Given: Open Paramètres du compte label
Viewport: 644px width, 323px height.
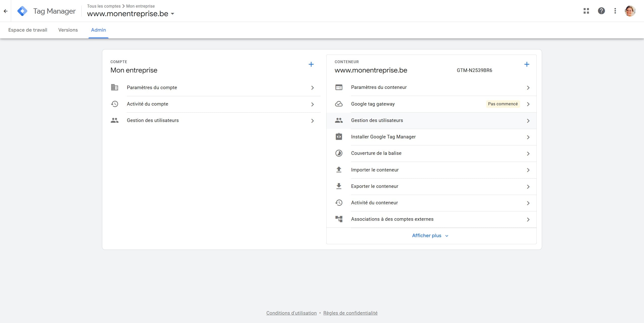Looking at the screenshot, I should tap(152, 87).
